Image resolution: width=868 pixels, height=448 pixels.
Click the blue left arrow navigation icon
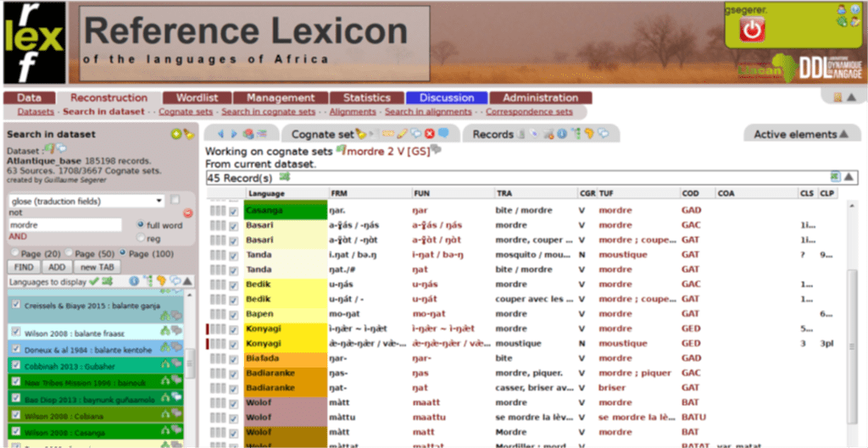pos(221,134)
